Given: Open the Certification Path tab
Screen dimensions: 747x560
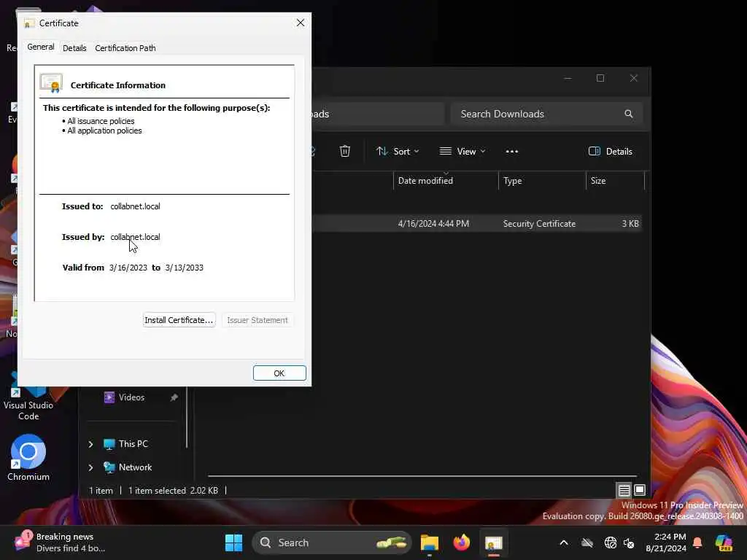Looking at the screenshot, I should point(125,48).
